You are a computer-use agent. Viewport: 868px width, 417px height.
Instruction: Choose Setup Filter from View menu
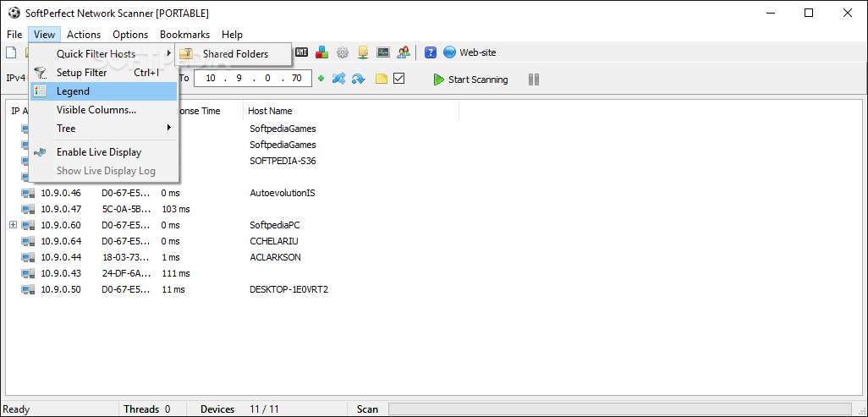103,73
